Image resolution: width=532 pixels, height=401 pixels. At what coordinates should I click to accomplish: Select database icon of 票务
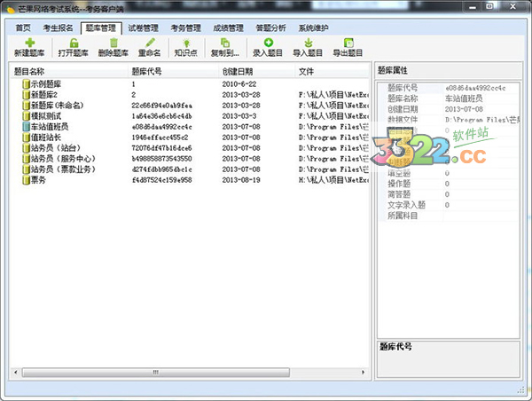pyautogui.click(x=26, y=180)
